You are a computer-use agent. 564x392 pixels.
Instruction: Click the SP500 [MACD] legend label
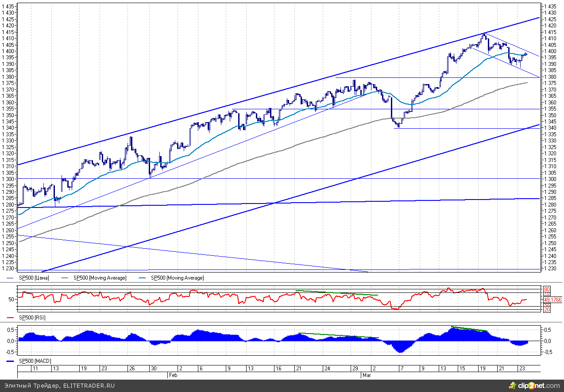[x=35, y=361]
